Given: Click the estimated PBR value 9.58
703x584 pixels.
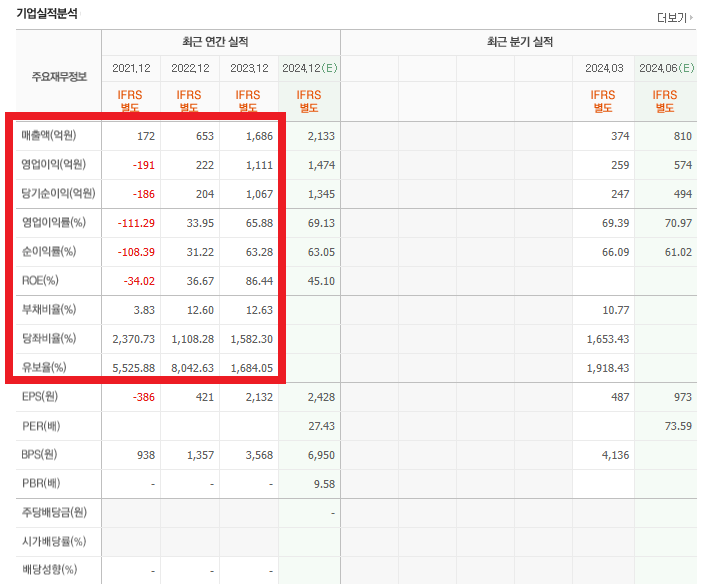Looking at the screenshot, I should pos(324,484).
